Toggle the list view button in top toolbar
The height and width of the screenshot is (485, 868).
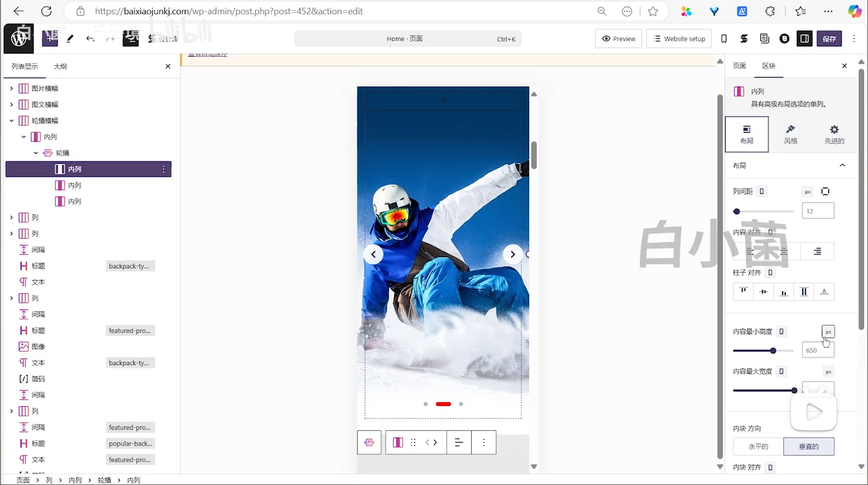[x=130, y=39]
